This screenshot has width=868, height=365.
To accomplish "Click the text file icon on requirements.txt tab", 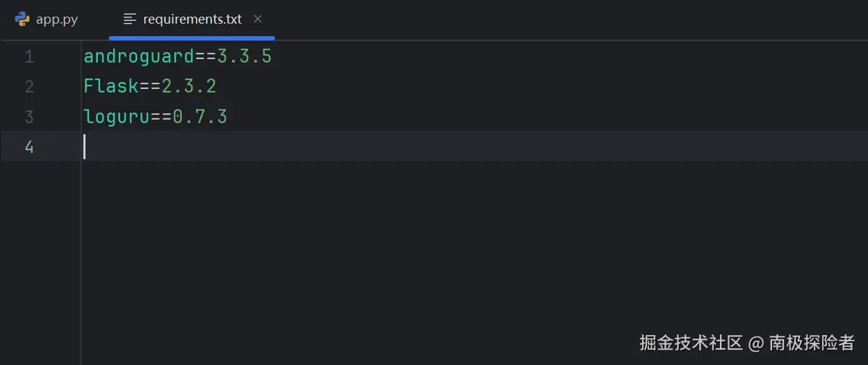I will pyautogui.click(x=129, y=19).
